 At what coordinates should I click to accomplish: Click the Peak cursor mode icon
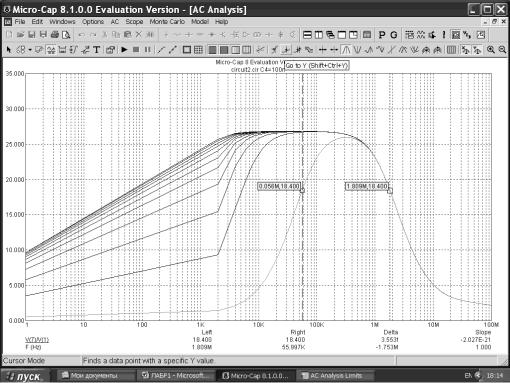click(x=346, y=50)
